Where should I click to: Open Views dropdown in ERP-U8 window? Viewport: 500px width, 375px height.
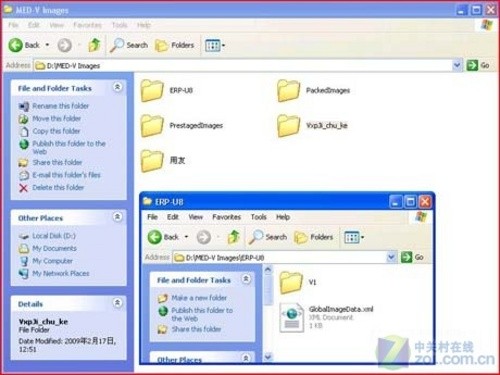coord(354,237)
